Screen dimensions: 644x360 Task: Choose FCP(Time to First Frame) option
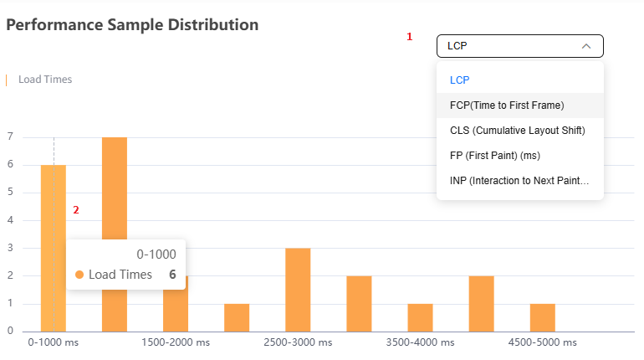507,105
